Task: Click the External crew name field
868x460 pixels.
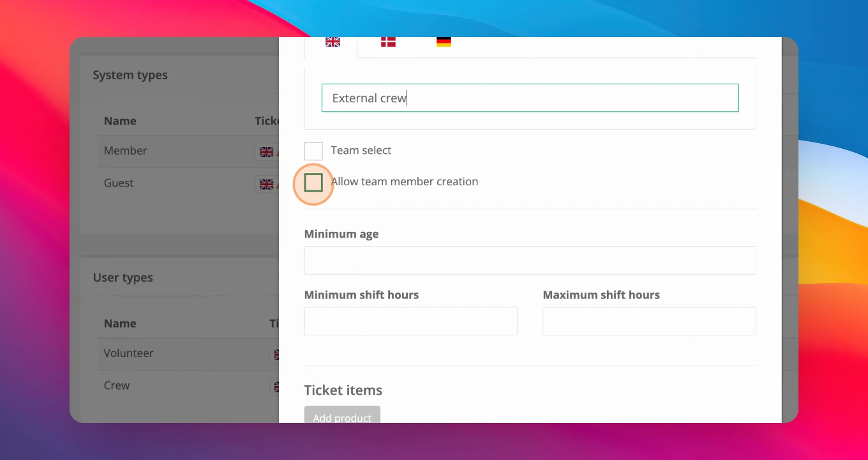Action: (x=530, y=98)
